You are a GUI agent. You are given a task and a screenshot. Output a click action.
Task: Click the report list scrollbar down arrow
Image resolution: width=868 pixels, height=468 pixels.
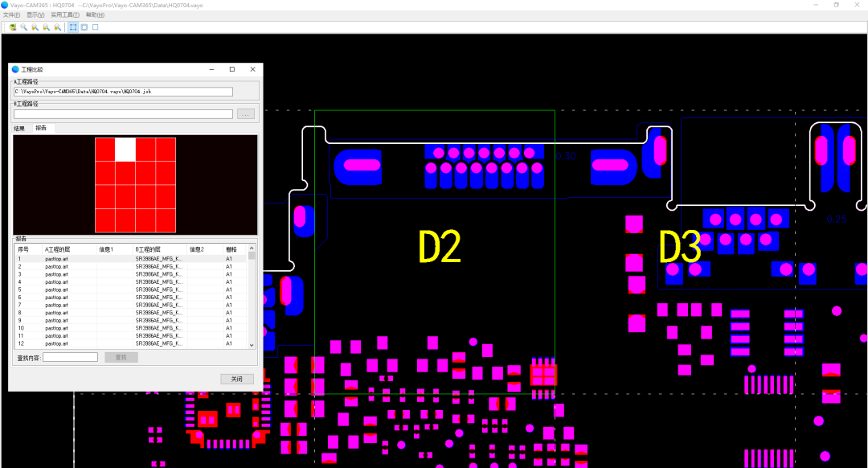(252, 345)
